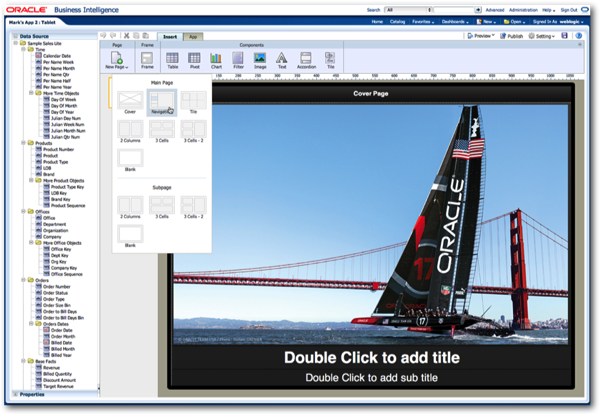This screenshot has height=415, width=600.
Task: Open the Favorites dropdown menu
Action: coord(423,22)
